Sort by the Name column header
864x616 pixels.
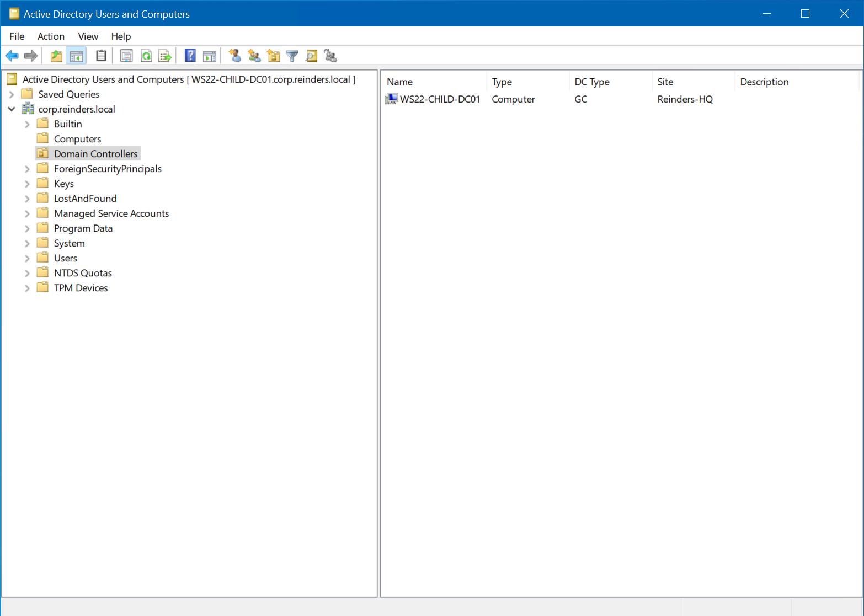(434, 82)
